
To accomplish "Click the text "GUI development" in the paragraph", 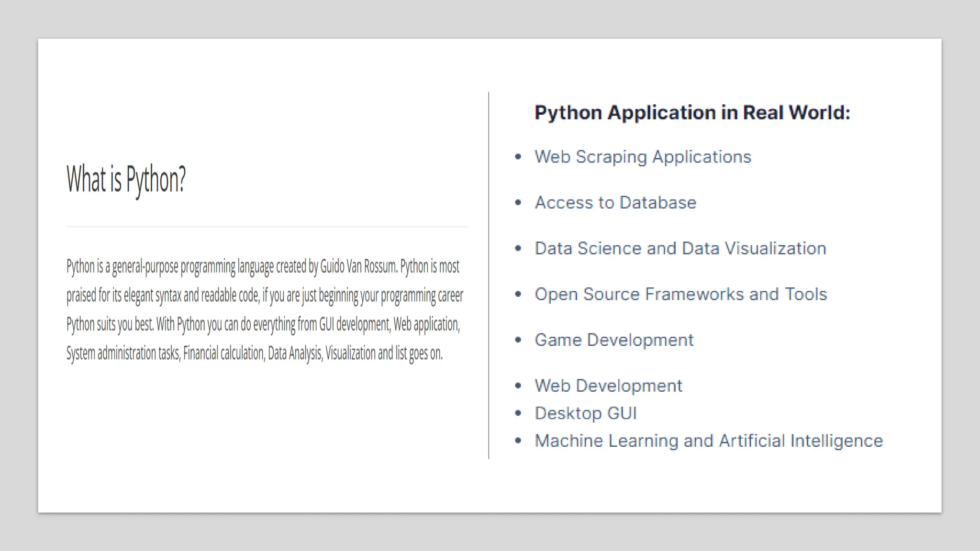I will click(x=354, y=325).
